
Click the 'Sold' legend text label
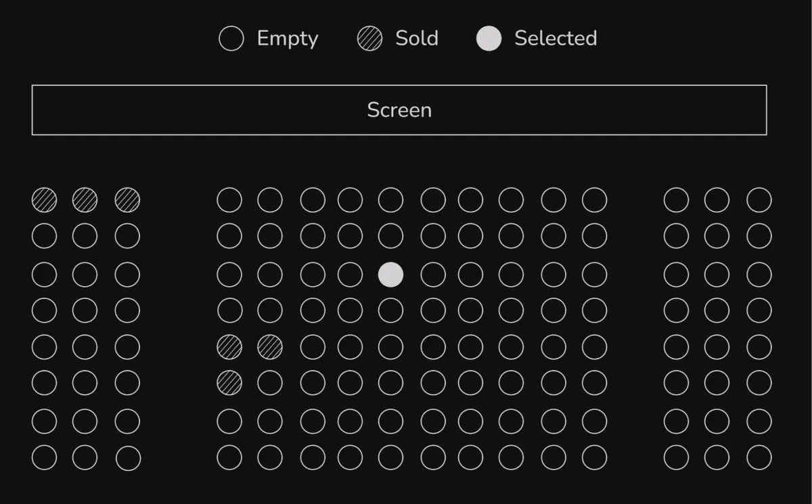click(x=417, y=39)
